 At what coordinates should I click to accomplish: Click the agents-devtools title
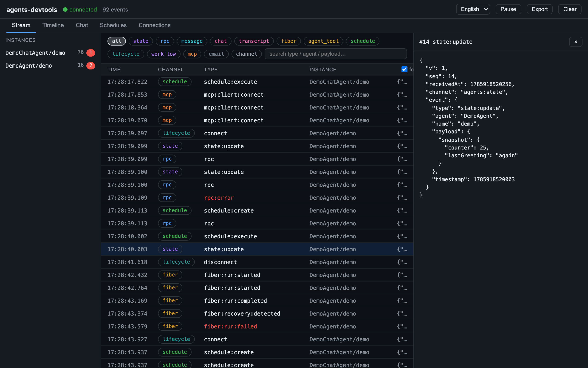[32, 9]
